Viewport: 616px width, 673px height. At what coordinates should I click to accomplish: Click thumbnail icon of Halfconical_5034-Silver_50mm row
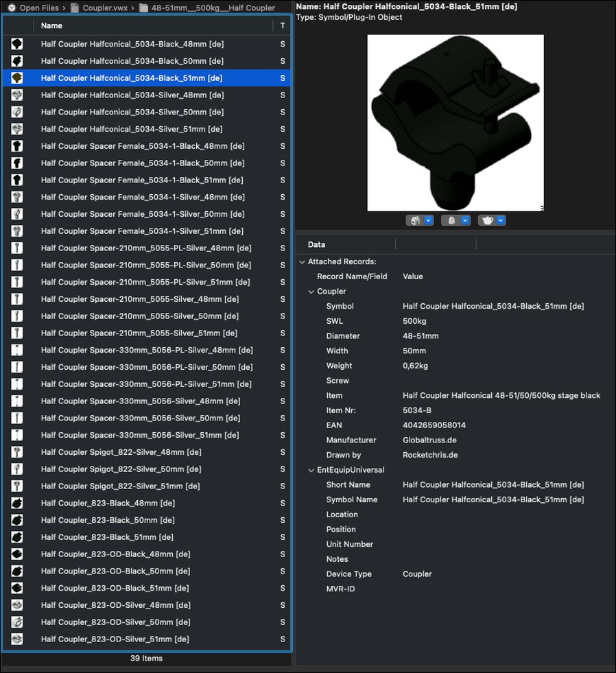click(16, 112)
